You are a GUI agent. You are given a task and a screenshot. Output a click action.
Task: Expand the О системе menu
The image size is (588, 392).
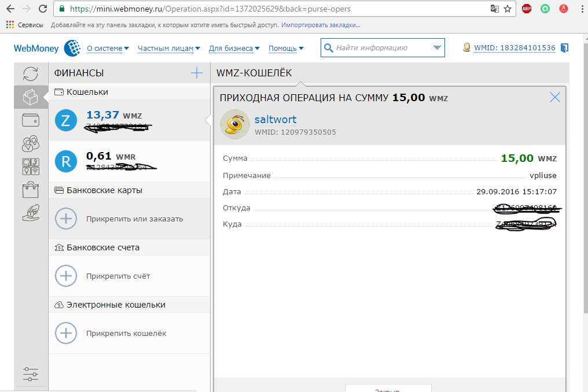108,49
